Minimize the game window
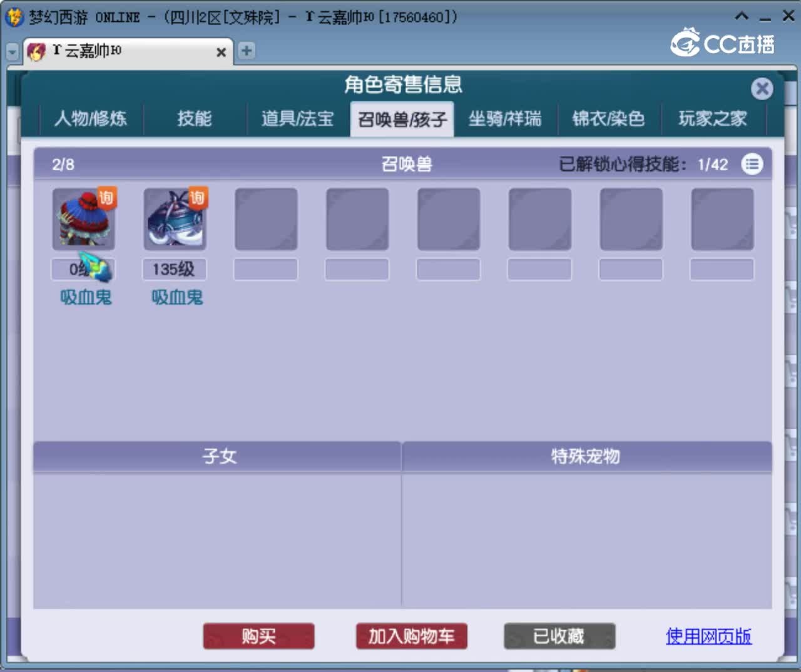Screen dimensions: 801x672 pyautogui.click(x=765, y=18)
